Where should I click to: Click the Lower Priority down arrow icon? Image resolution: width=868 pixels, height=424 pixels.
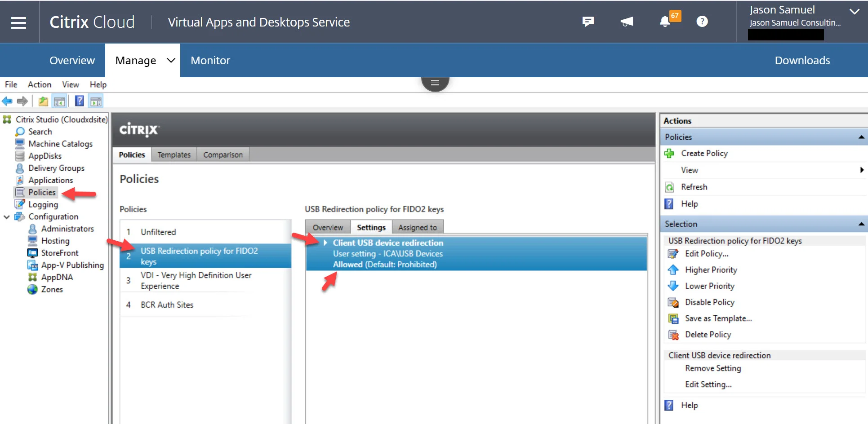click(673, 286)
